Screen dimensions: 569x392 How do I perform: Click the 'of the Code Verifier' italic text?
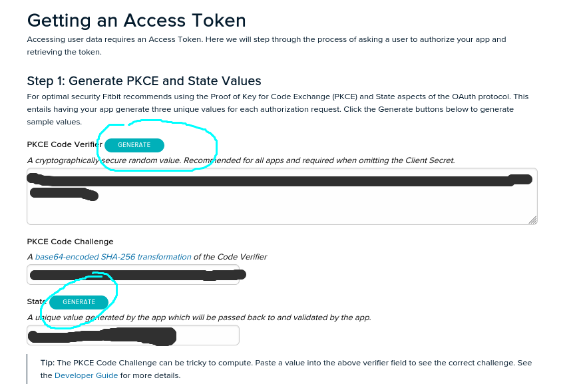[230, 257]
